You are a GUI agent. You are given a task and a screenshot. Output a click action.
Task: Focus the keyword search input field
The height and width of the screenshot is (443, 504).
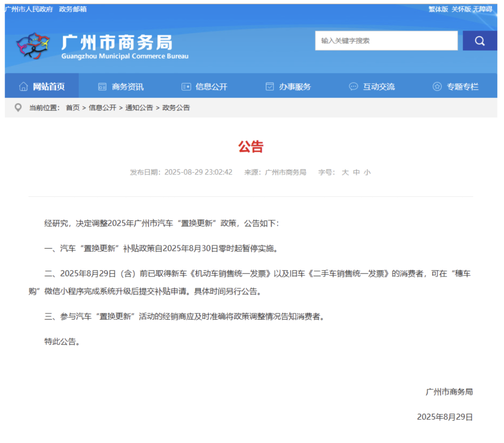pyautogui.click(x=386, y=41)
